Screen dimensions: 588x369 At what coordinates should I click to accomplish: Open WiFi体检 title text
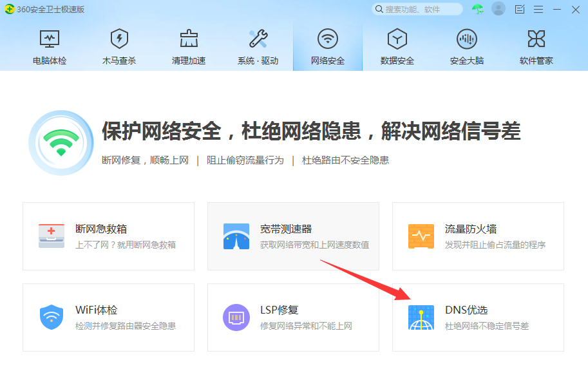(97, 310)
